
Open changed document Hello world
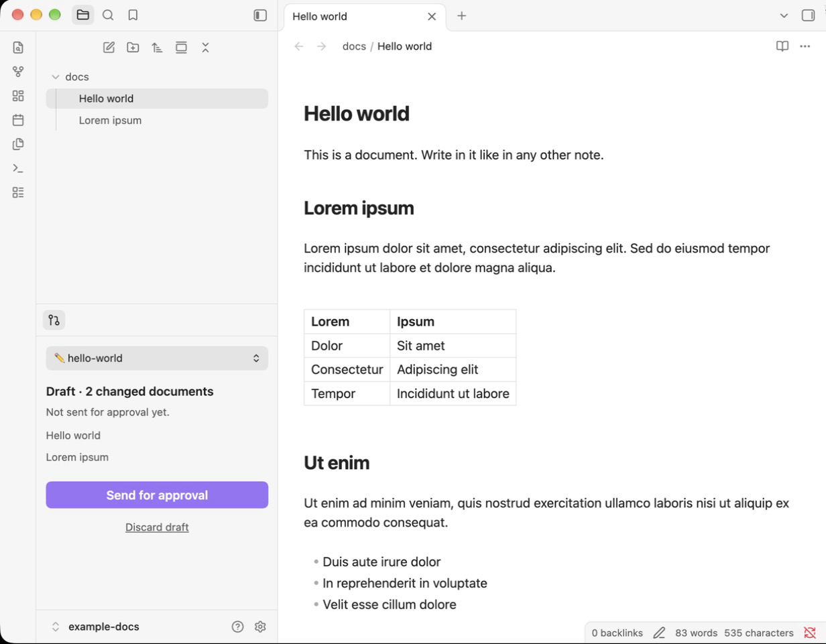pos(73,436)
